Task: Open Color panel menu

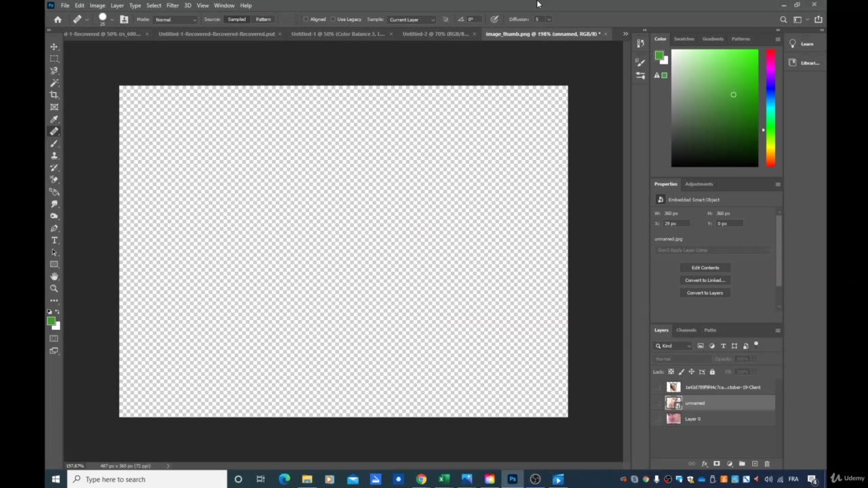Action: (778, 39)
